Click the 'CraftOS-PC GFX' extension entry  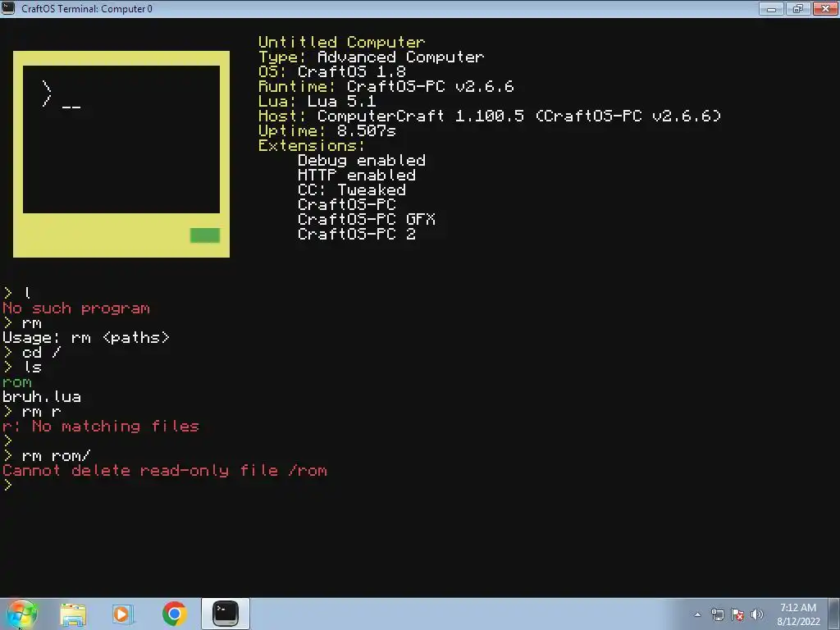(367, 219)
